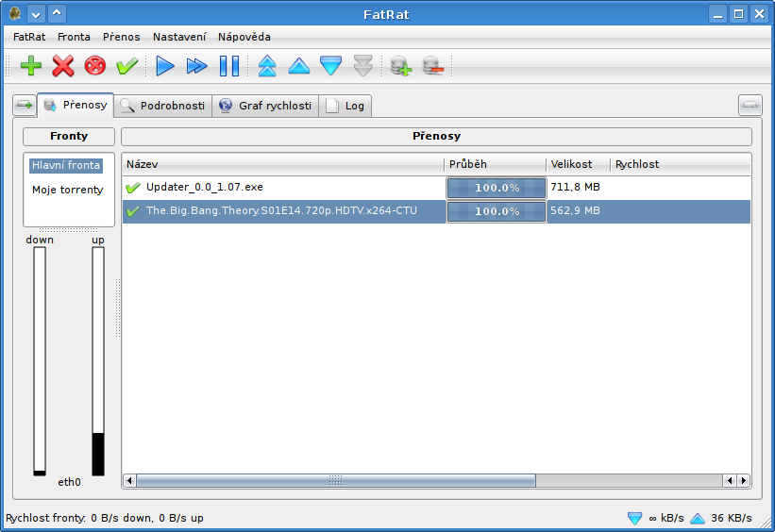
Task: Click the title bar down-chevron shade button
Action: click(x=36, y=14)
